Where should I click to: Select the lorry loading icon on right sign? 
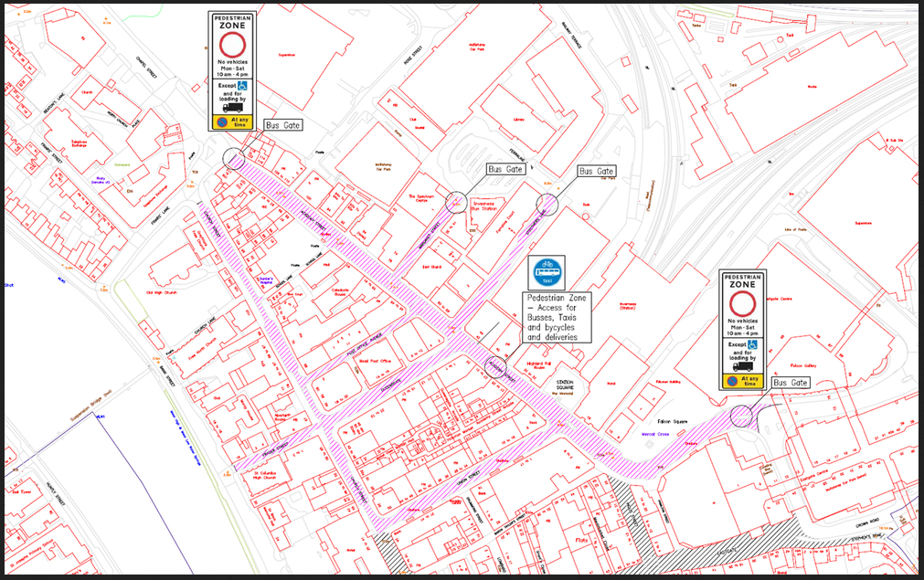coord(741,365)
